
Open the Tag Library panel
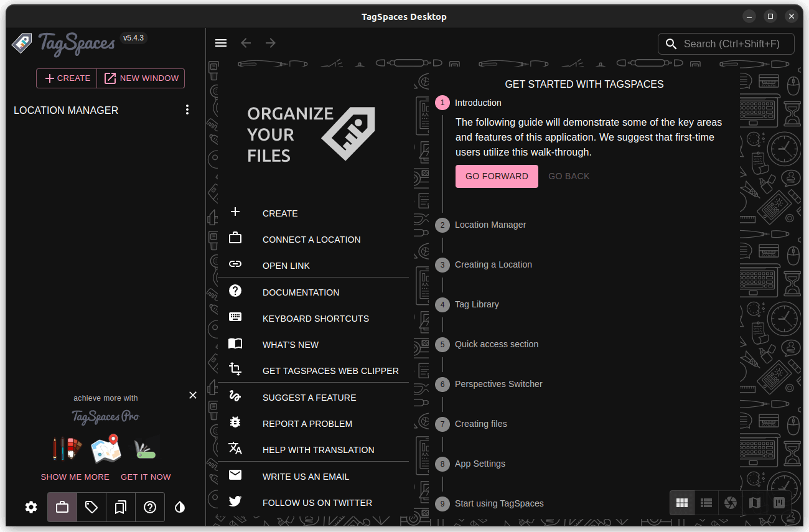(91, 507)
